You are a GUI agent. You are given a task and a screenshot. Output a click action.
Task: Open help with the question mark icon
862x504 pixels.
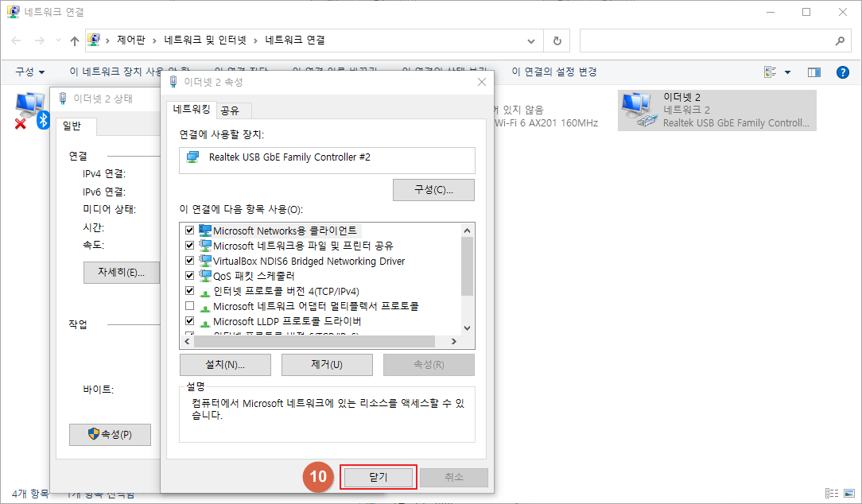(x=842, y=72)
